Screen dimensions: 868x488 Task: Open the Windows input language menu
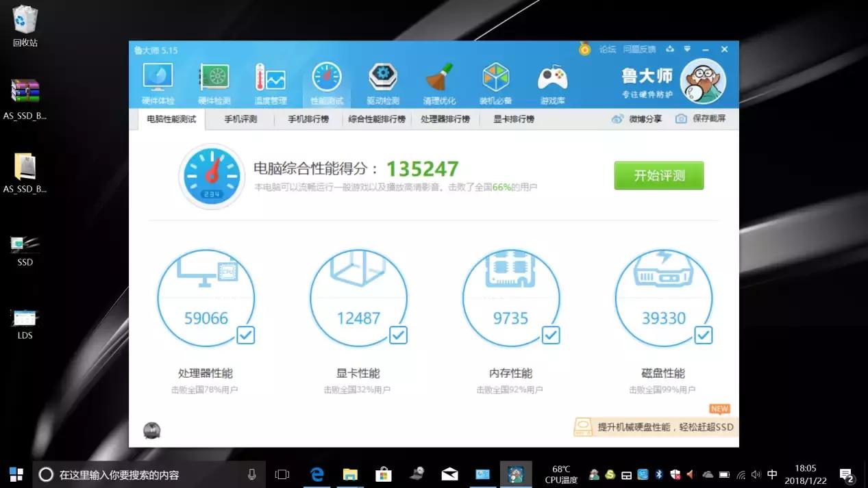pos(772,474)
